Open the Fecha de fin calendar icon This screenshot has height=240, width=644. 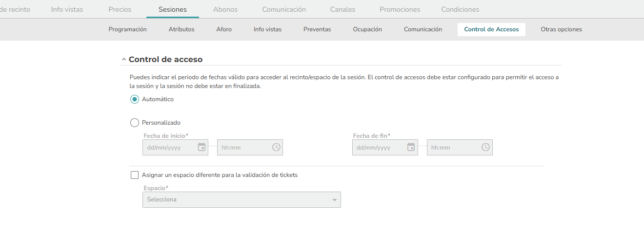tap(411, 147)
